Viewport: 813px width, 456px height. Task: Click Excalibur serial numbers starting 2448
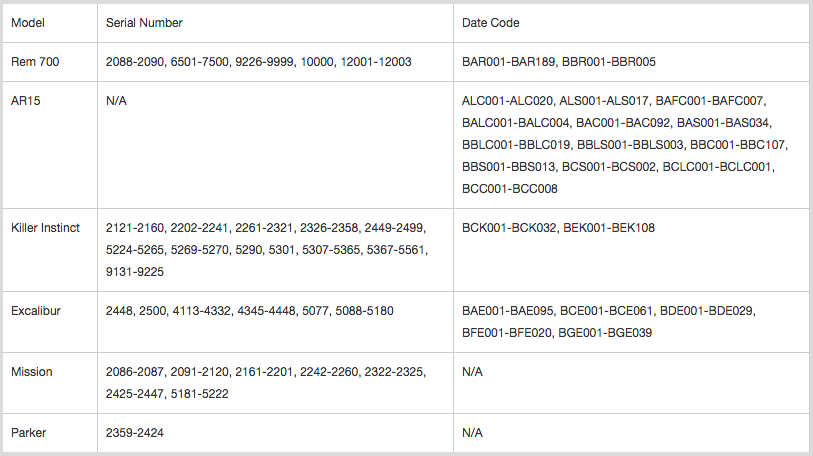(x=249, y=311)
